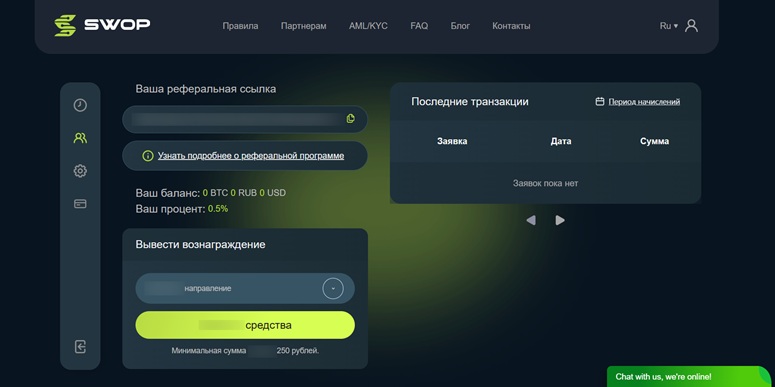Screen dimensions: 775x387
Task: Open settings gear in sidebar
Action: coord(80,171)
